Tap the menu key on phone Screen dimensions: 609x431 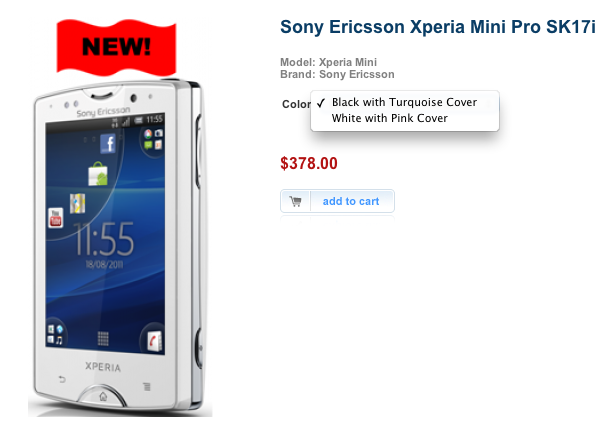[x=146, y=386]
